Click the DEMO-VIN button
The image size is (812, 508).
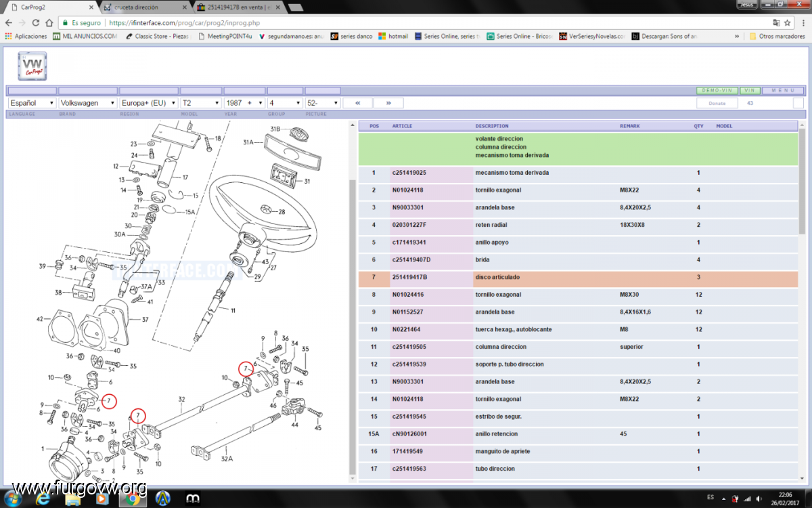[x=717, y=90]
